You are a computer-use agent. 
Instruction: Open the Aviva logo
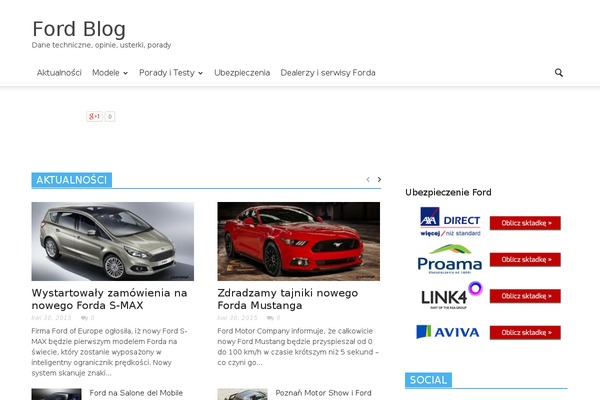[447, 332]
